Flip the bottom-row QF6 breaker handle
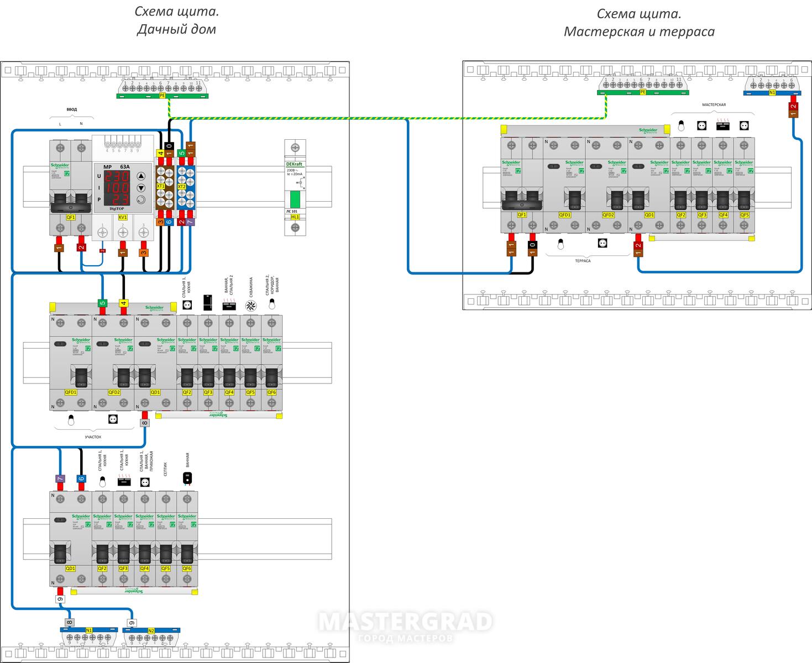Viewport: 812px width, 663px height. tap(187, 554)
